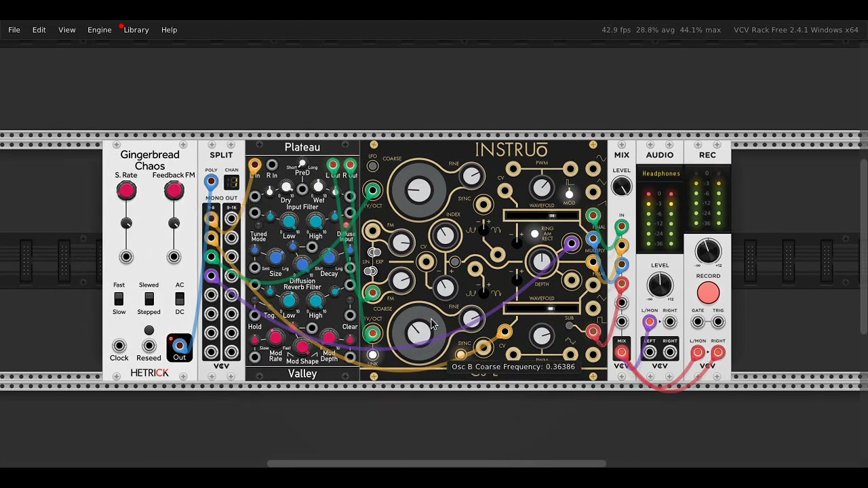Click the MIX output jack
Image resolution: width=868 pixels, height=488 pixels.
tap(621, 352)
